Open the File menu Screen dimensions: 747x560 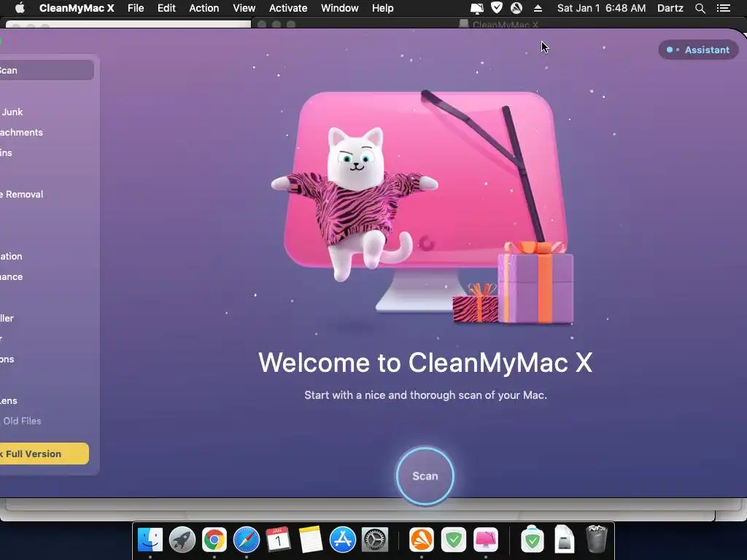click(x=136, y=8)
